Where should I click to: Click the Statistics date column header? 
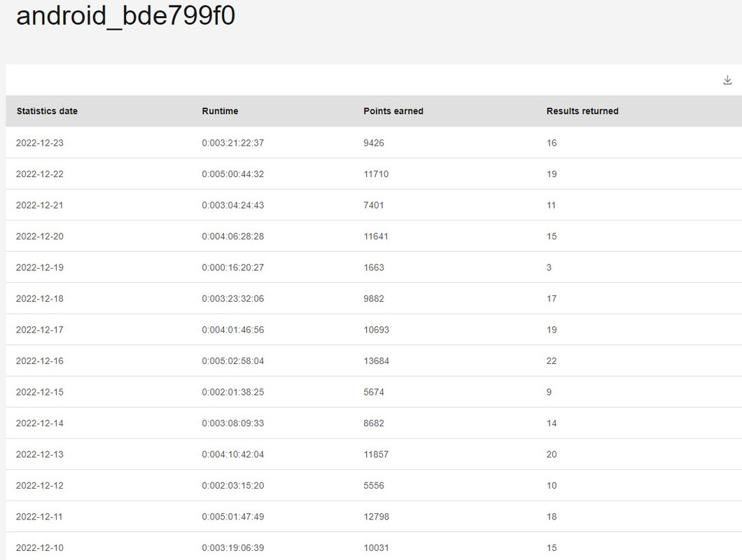click(x=47, y=111)
